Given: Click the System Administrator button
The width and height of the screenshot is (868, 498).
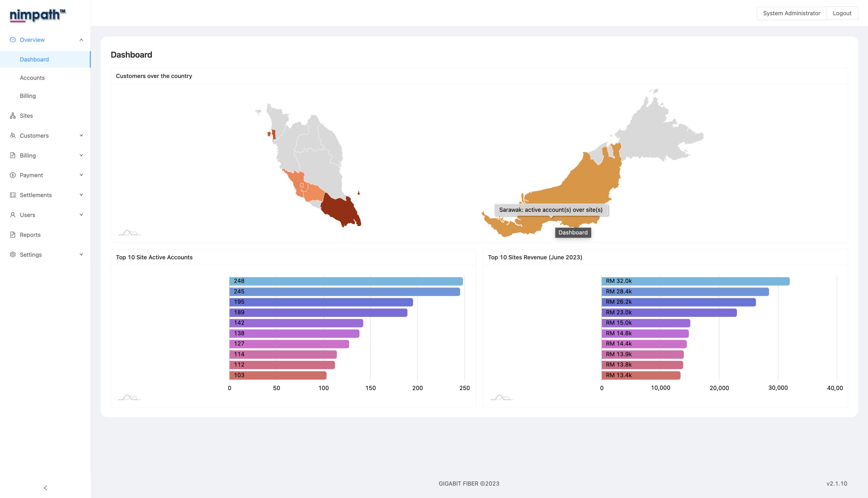Looking at the screenshot, I should 791,13.
